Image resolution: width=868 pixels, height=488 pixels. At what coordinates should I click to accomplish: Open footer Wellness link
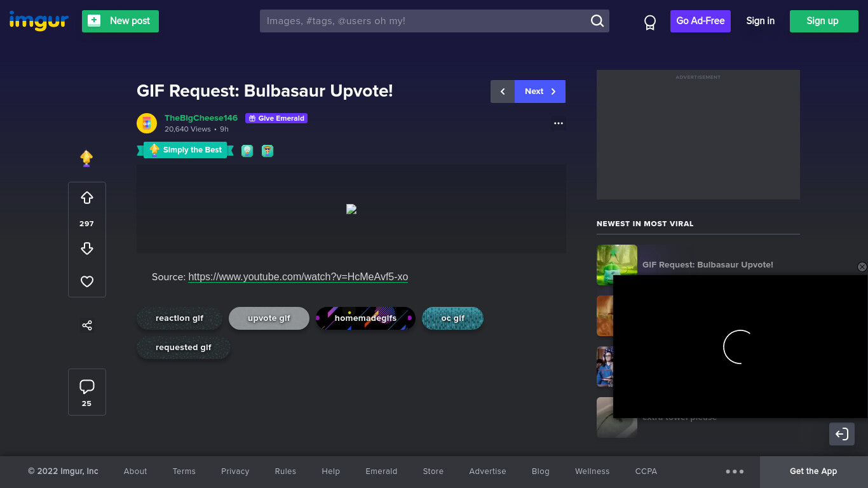point(592,471)
